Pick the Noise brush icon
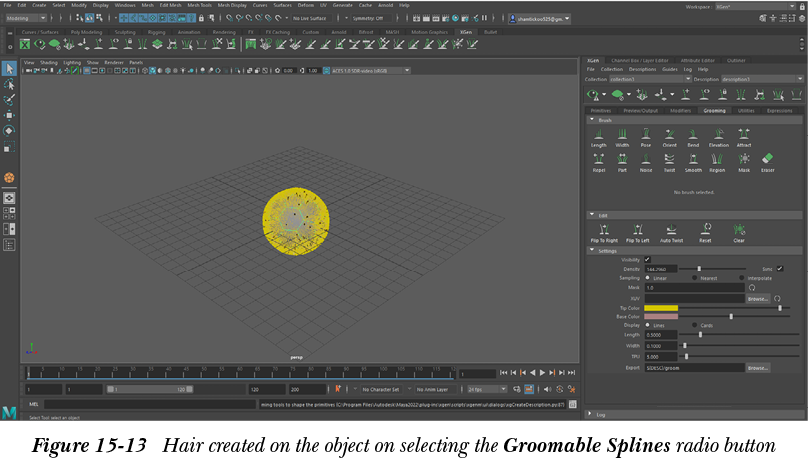808x467 pixels. 646,160
